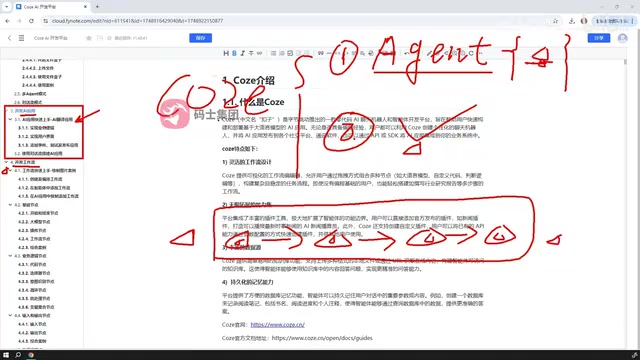Open the Windows Start menu
Viewport: 640px width, 360px height.
click(6, 355)
